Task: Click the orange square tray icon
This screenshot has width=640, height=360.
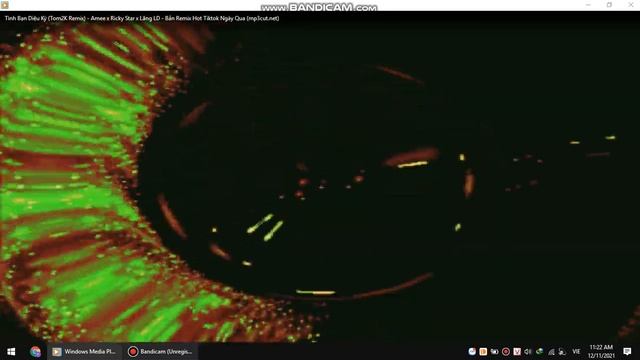Action: (x=483, y=351)
